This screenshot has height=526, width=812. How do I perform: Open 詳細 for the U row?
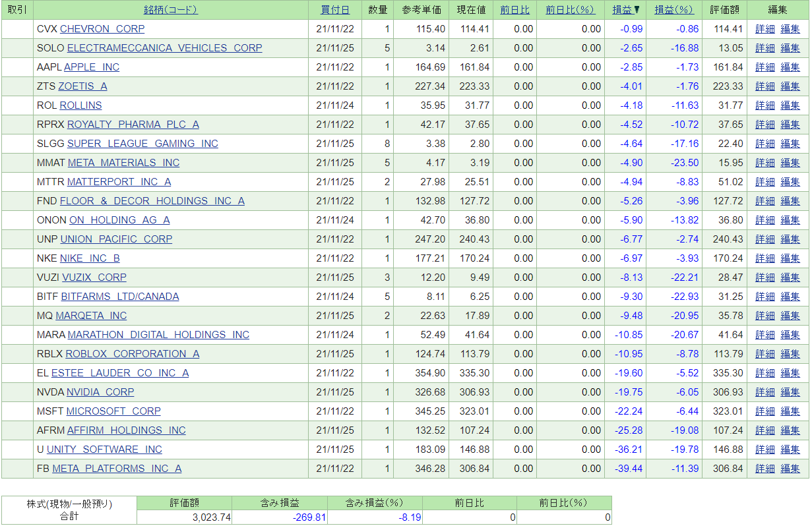click(x=765, y=450)
